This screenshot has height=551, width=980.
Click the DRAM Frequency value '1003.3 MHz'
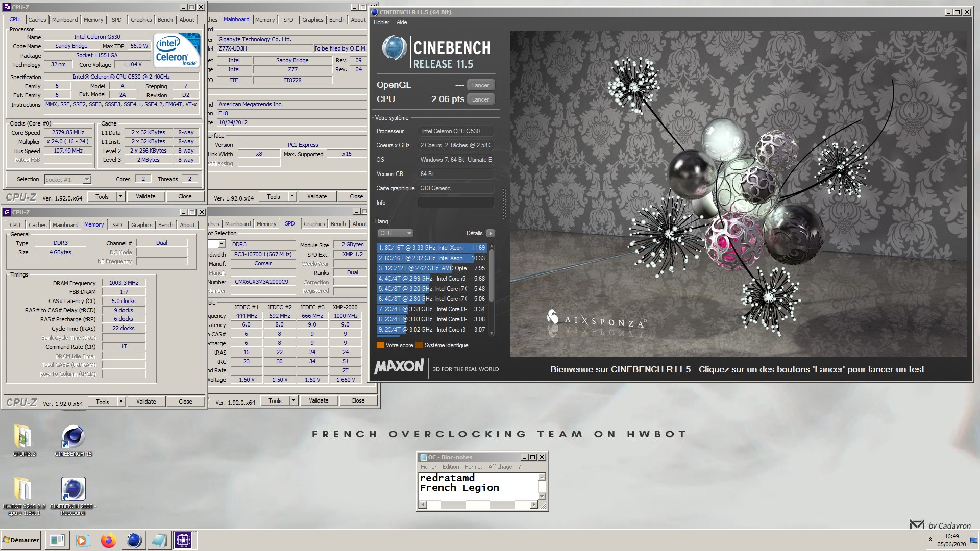pyautogui.click(x=124, y=283)
